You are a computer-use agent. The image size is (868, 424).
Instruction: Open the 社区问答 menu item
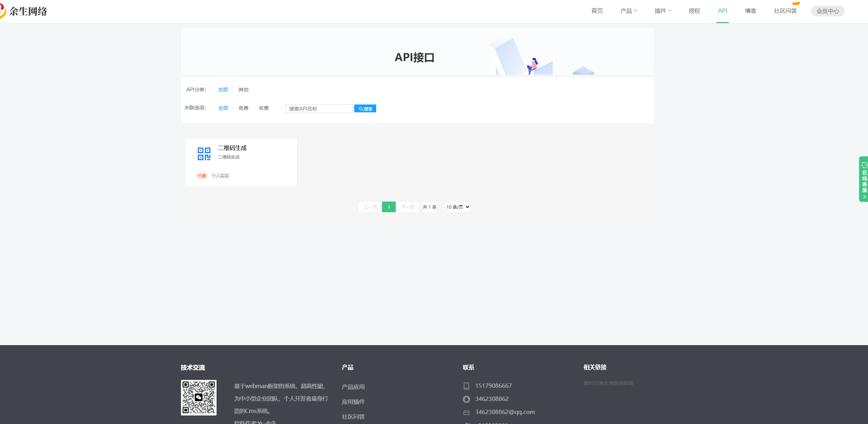pyautogui.click(x=785, y=11)
